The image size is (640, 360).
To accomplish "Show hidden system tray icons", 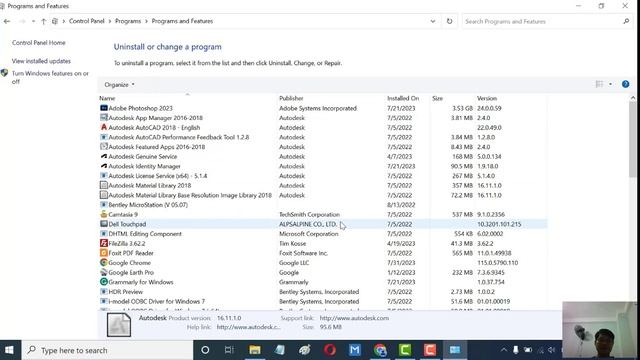I will [504, 350].
